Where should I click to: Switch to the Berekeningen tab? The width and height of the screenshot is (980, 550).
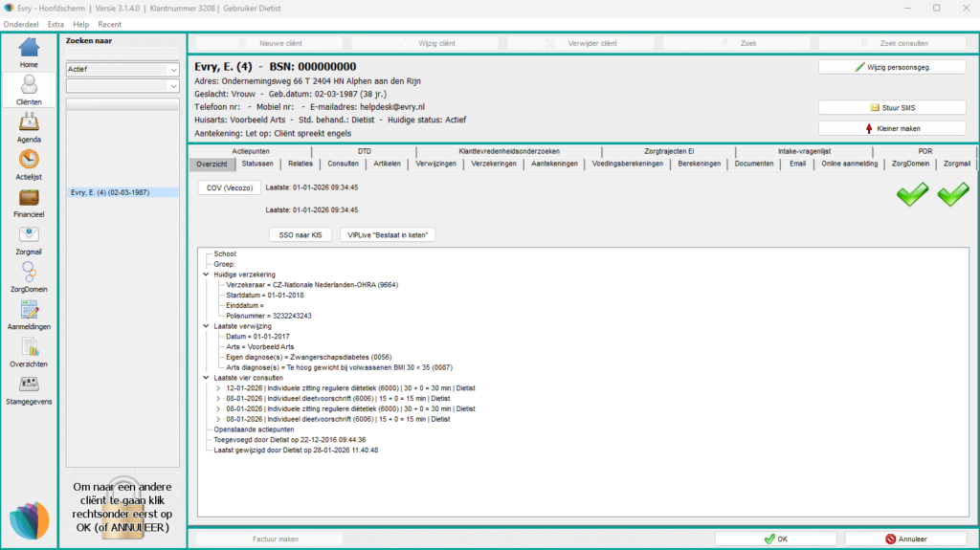(x=700, y=164)
